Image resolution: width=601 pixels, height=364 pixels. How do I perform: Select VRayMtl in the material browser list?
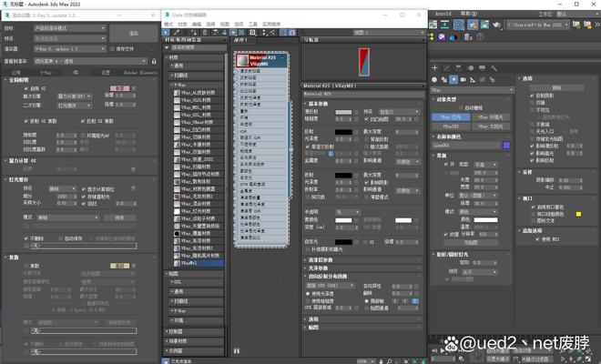[x=199, y=263]
